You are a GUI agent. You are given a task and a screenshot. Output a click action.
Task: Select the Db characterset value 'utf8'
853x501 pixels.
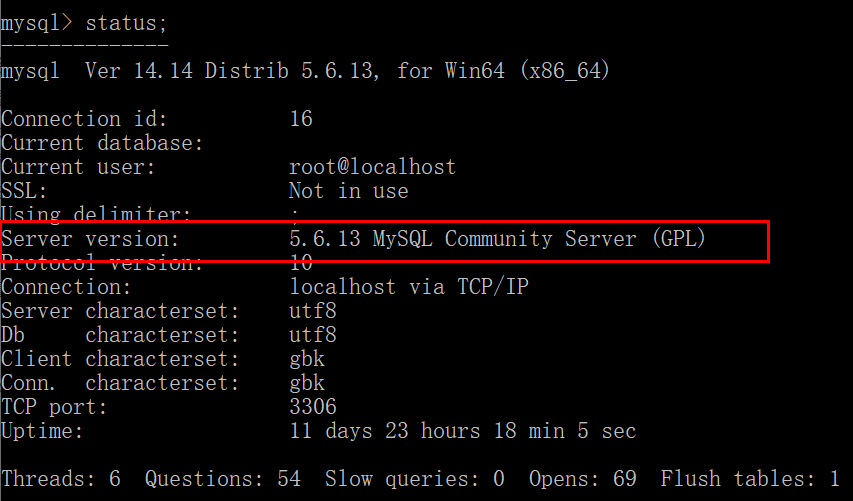point(313,335)
